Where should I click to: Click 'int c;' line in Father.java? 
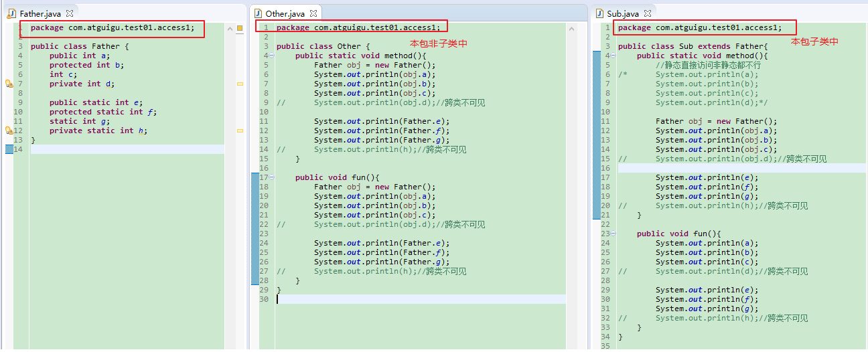pos(64,74)
